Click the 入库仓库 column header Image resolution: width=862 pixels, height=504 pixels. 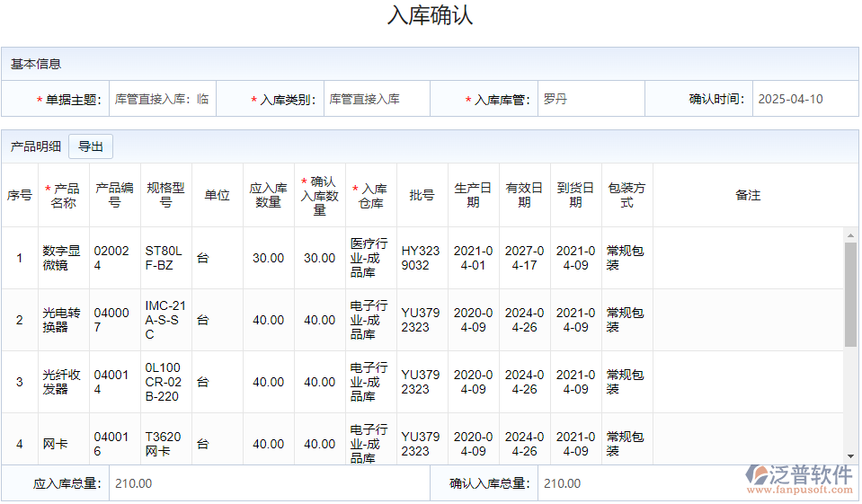tap(370, 196)
